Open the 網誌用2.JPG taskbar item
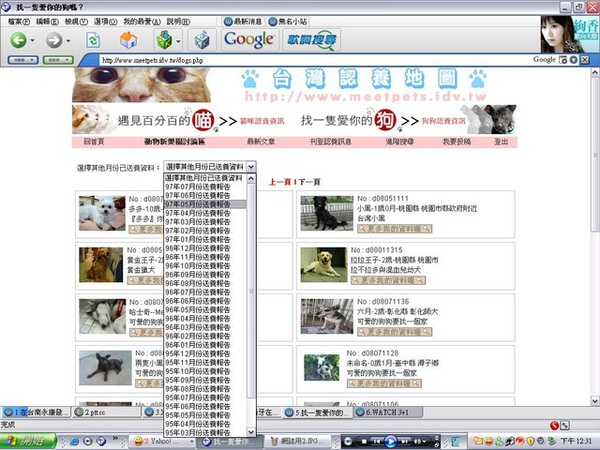Screen dimensions: 600x450 point(297,442)
